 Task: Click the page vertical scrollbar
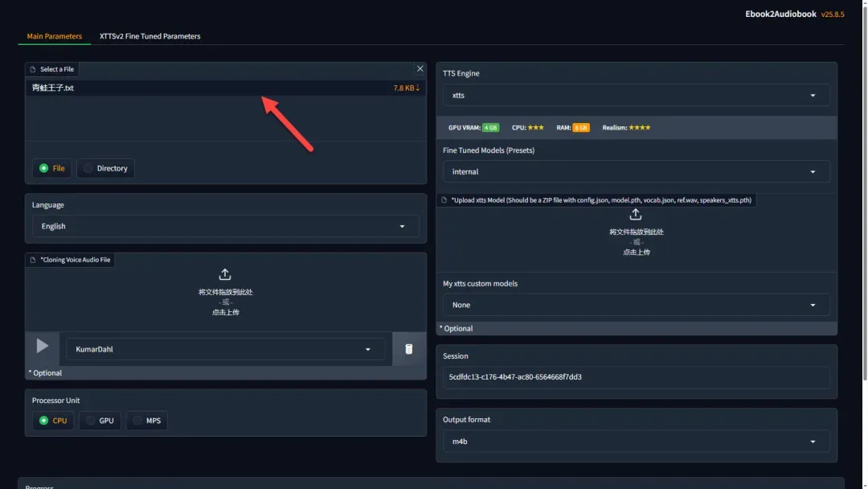coord(865,191)
